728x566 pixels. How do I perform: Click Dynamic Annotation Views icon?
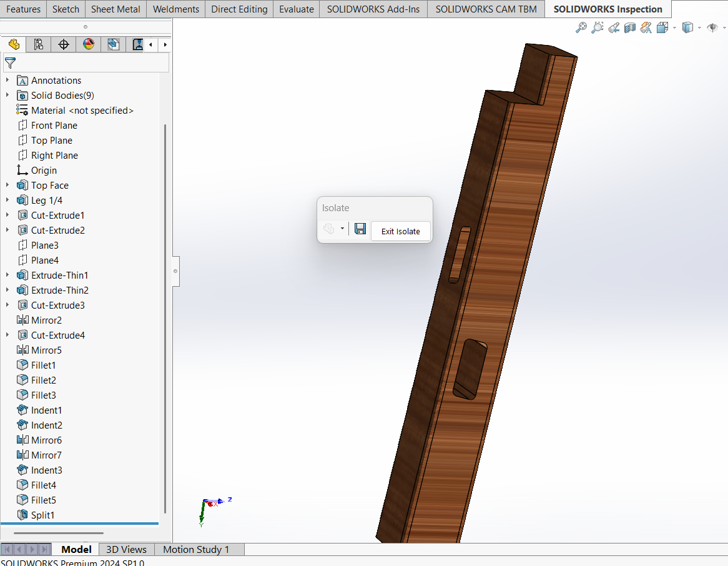(x=646, y=28)
